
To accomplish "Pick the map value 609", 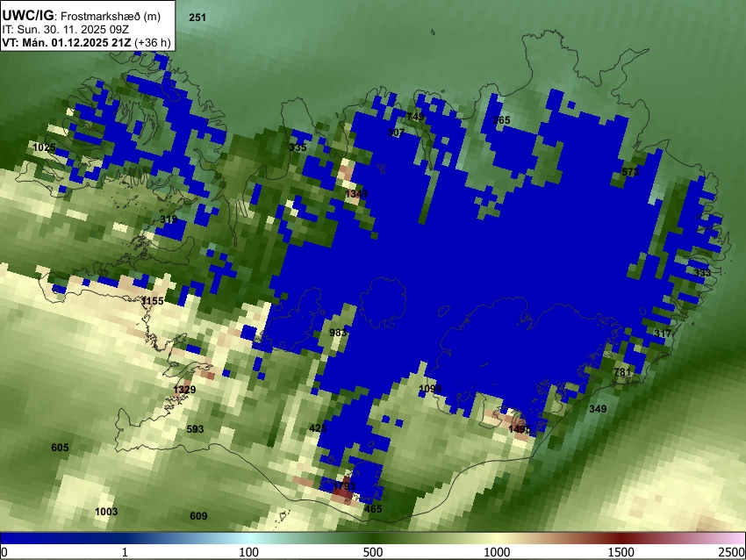I will pos(198,516).
